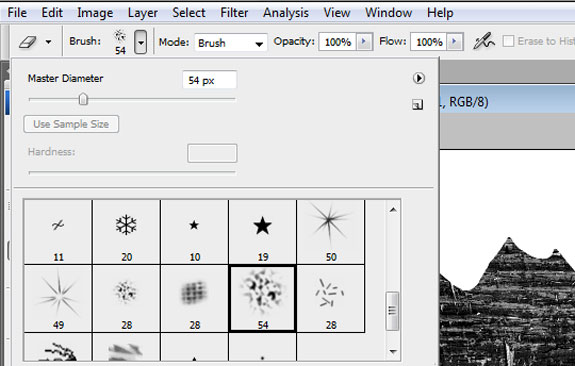This screenshot has height=366, width=575.
Task: Open the Flow slider arrow
Action: (x=455, y=42)
